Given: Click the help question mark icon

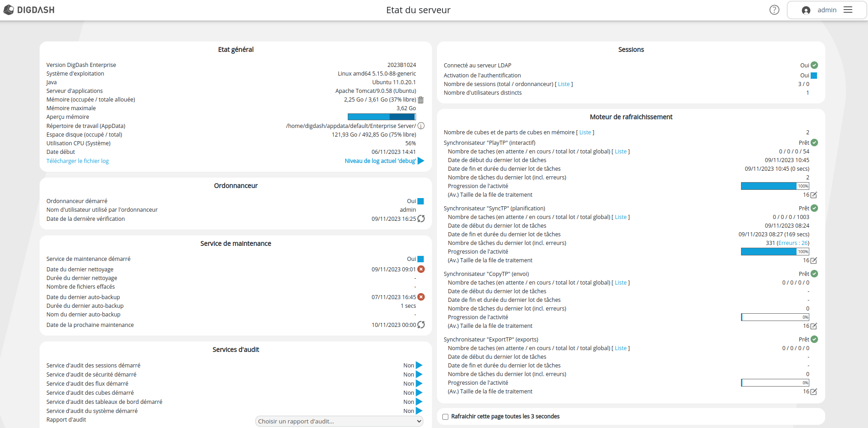Looking at the screenshot, I should (x=774, y=10).
